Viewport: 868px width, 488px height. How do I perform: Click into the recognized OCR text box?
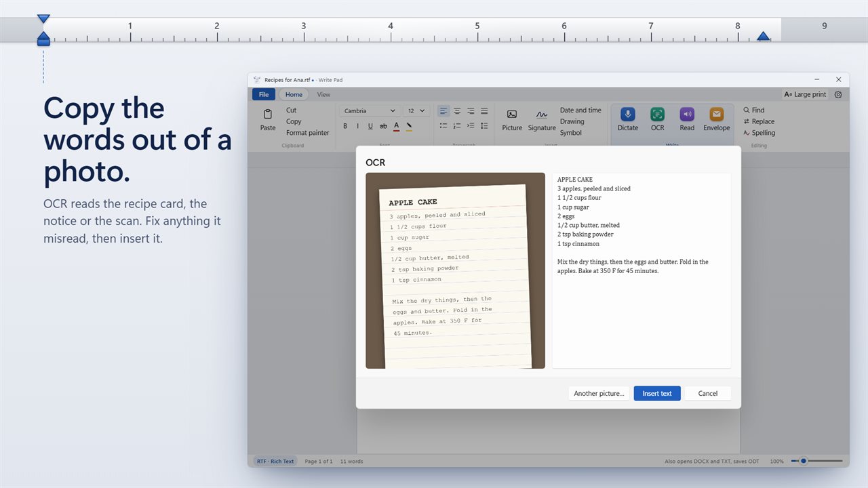pyautogui.click(x=642, y=270)
